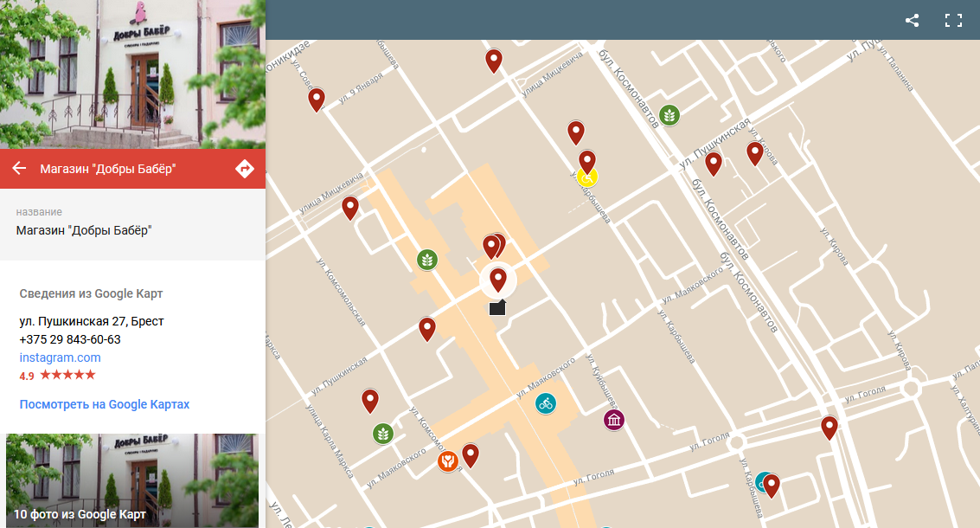The image size is (980, 528).
Task: Select red pin at ул. Гоголя right end
Action: click(829, 428)
